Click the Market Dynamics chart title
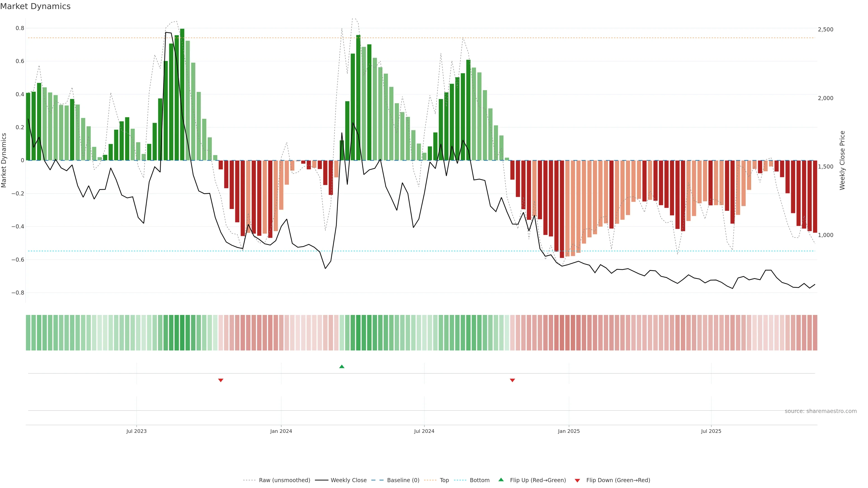The image size is (868, 488). [x=35, y=6]
